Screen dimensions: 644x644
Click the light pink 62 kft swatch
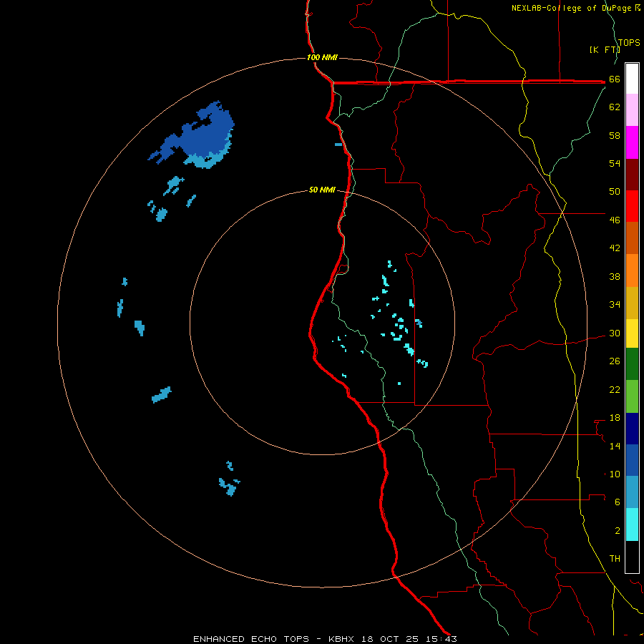632,109
